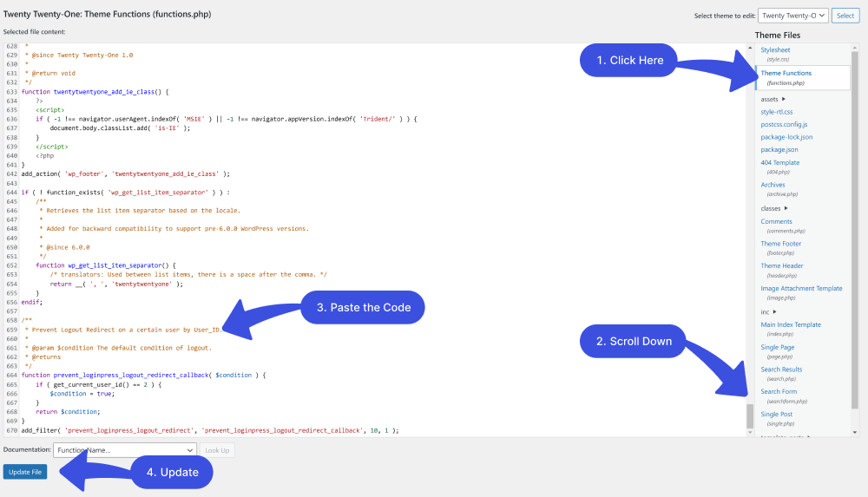The width and height of the screenshot is (868, 497).
Task: Click line number 658 in gutter
Action: click(x=11, y=320)
